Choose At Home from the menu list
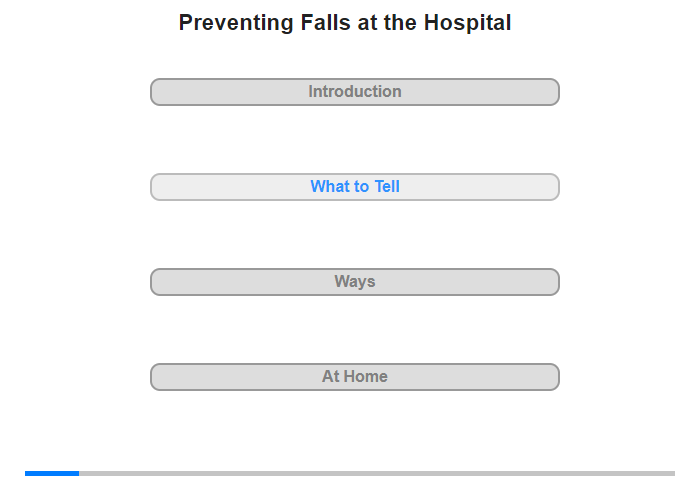Image resolution: width=700 pixels, height=480 pixels. point(355,377)
